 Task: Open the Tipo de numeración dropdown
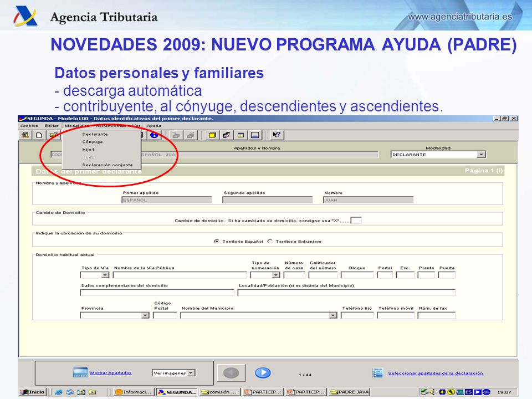(276, 275)
